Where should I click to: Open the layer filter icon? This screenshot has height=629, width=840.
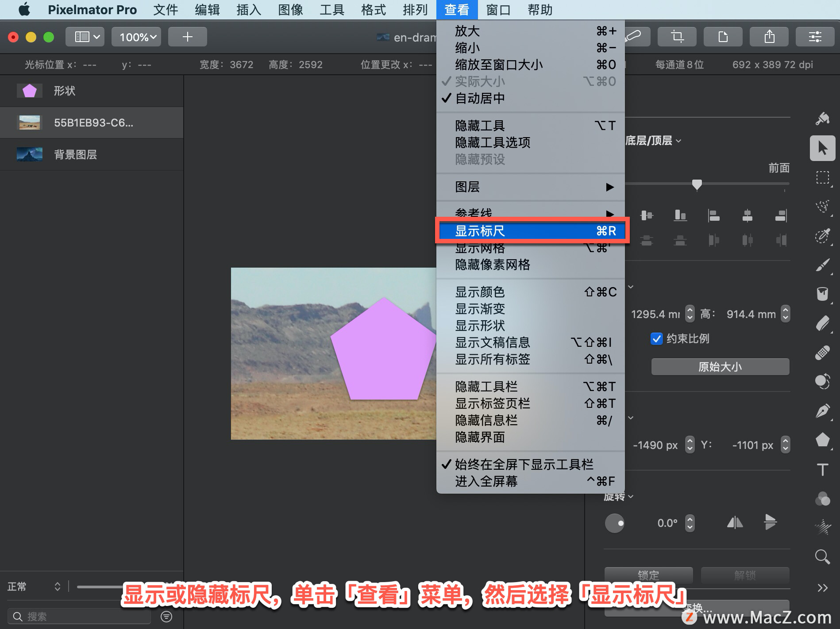166,616
